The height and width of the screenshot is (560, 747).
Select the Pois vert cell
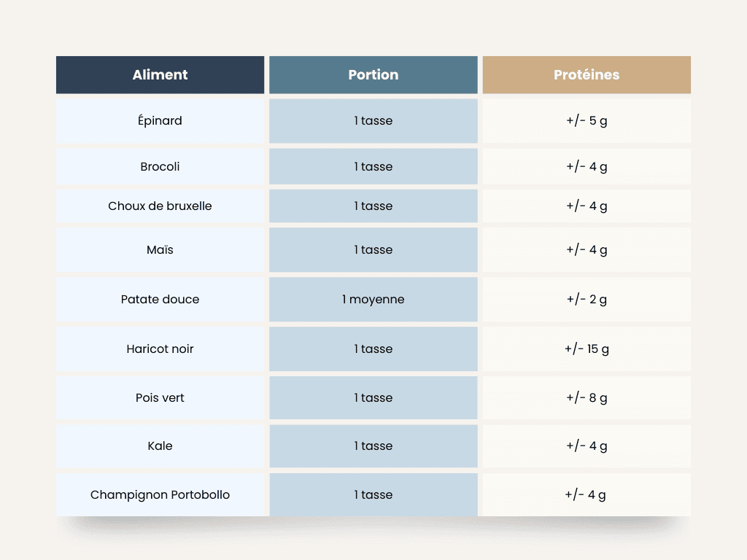coord(160,398)
